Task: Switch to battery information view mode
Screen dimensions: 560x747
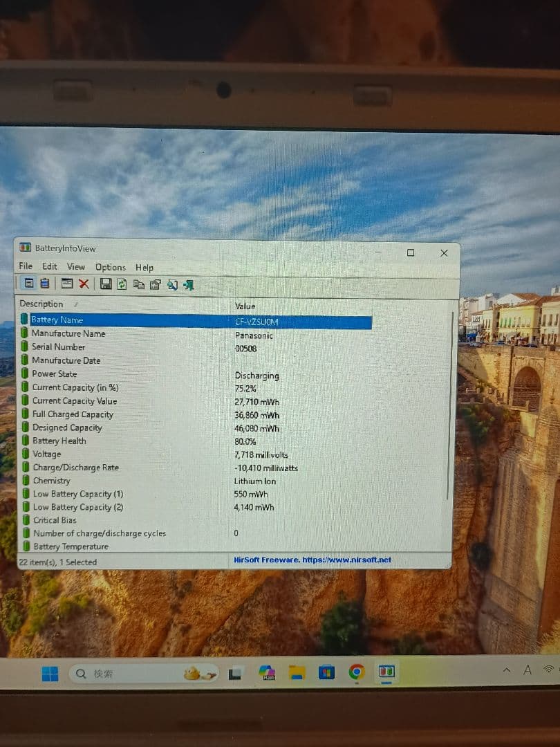Action: 29,282
